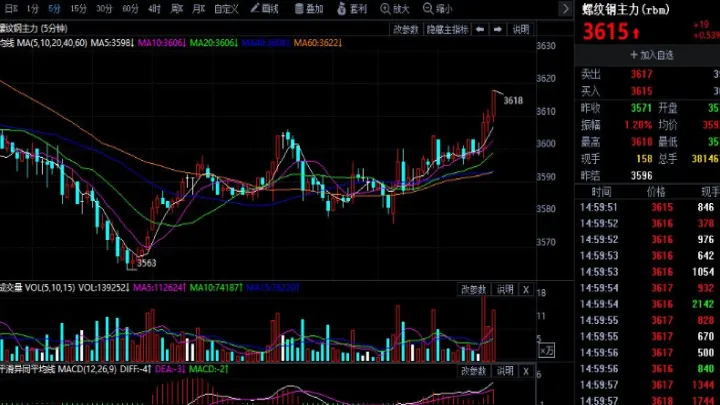Viewport: 720px width, 405px height.
Task: Select the 60分 timeframe tab
Action: click(x=130, y=8)
